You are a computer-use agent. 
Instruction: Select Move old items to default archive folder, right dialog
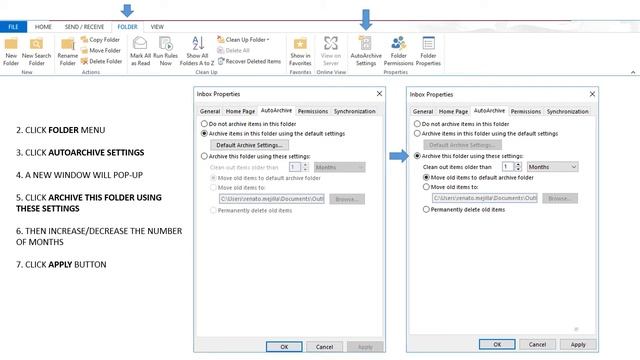426,178
